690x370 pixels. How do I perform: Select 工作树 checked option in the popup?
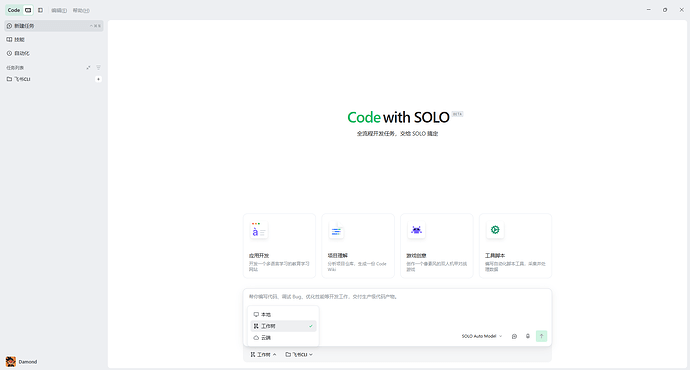tap(283, 326)
